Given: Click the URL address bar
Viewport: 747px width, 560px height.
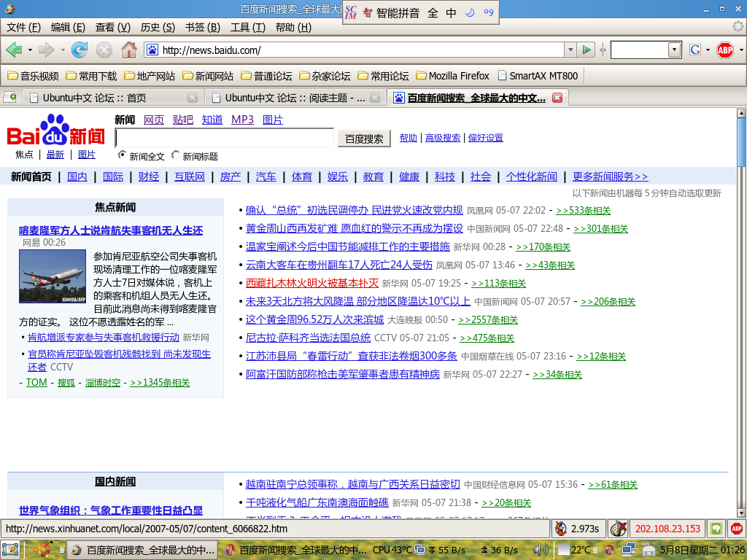Looking at the screenshot, I should pos(355,50).
